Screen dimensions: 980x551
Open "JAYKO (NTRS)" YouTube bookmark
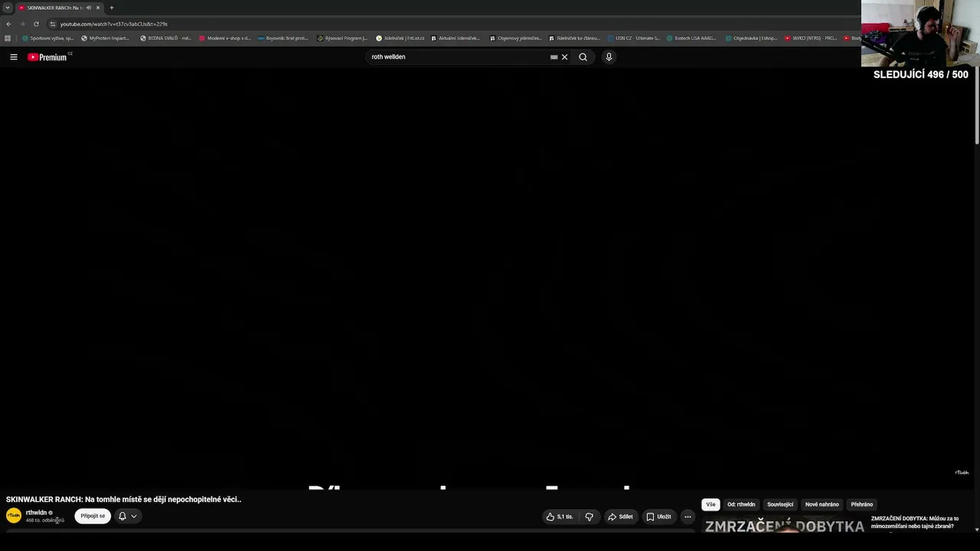pos(811,37)
